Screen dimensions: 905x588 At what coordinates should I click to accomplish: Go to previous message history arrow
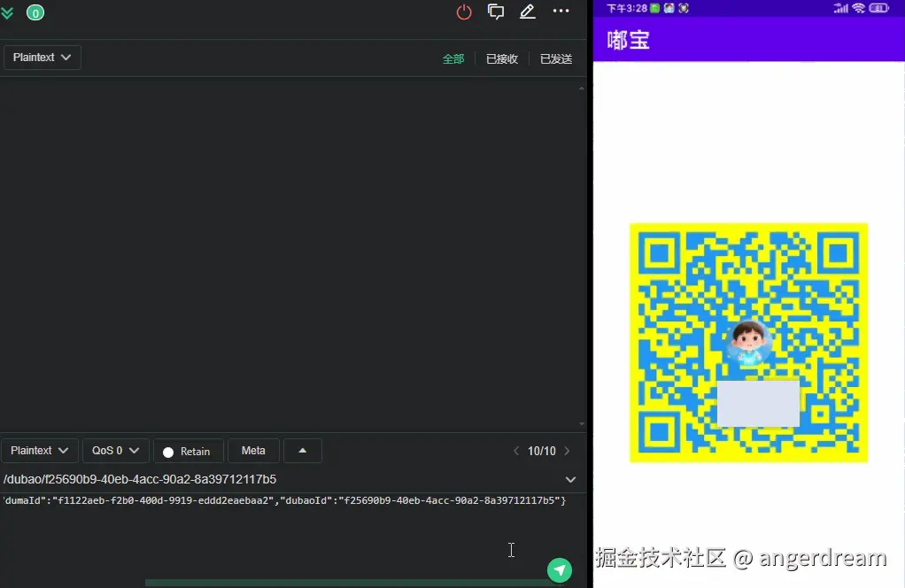pos(516,451)
